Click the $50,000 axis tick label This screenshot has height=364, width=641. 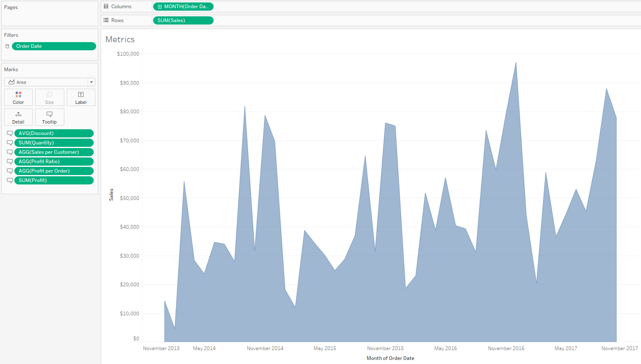[129, 198]
